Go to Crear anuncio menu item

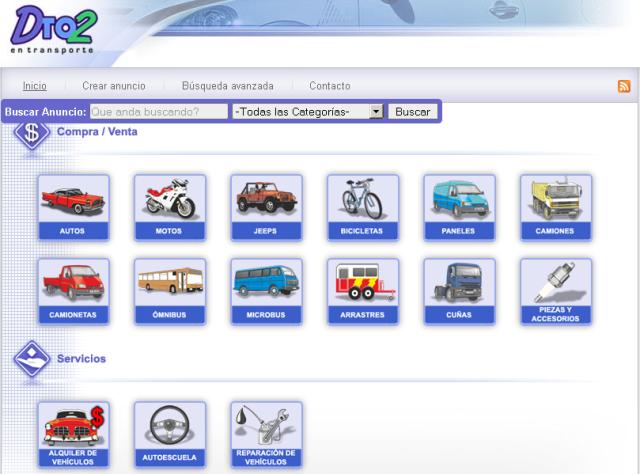113,86
